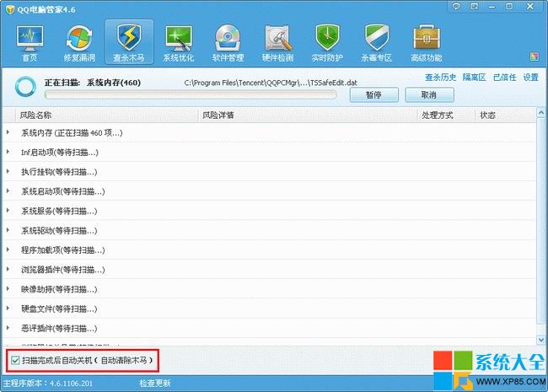Open the 修复漏洞 vulnerability repair icon
Screen dimensions: 548x392
click(x=79, y=43)
